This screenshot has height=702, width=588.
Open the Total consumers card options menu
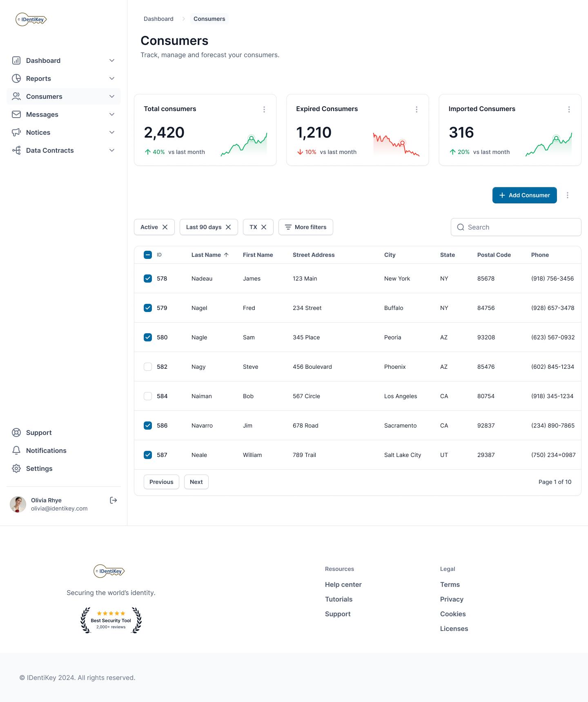coord(264,109)
